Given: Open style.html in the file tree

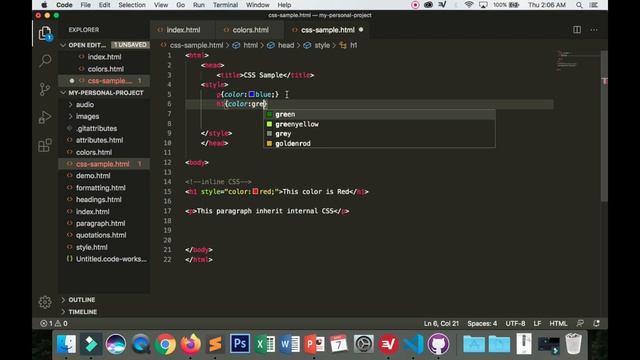Looking at the screenshot, I should pyautogui.click(x=91, y=247).
